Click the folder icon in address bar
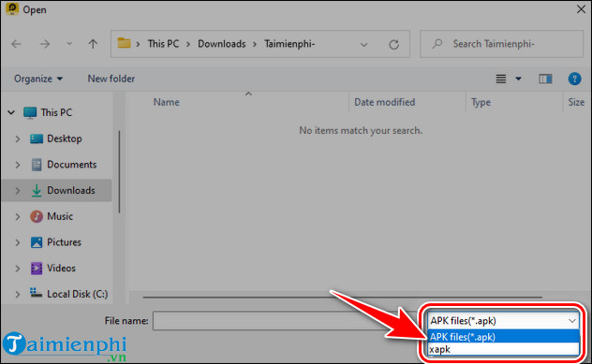 [x=124, y=43]
